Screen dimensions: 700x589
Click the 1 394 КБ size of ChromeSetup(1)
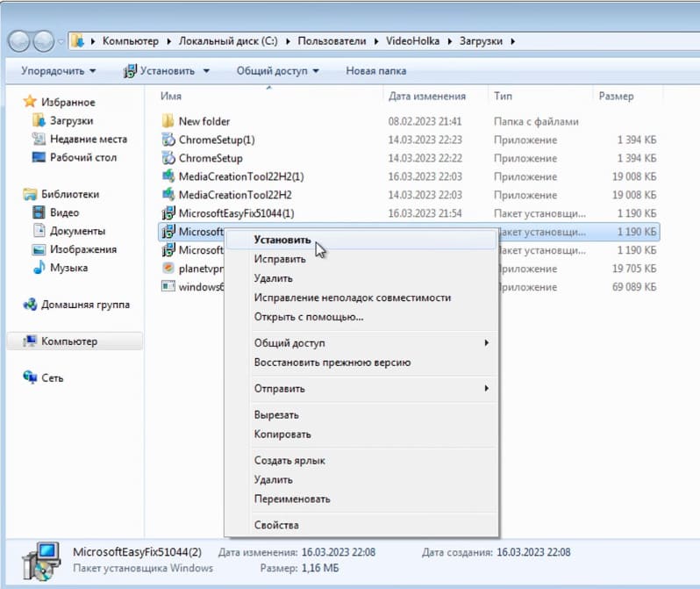click(637, 140)
